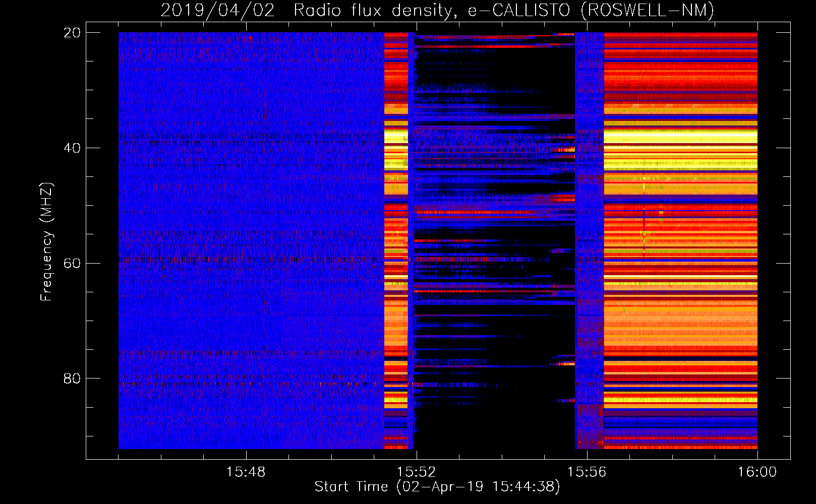Click the 'Frequency (MHZ)' axis label
The image size is (816, 504).
tap(46, 242)
